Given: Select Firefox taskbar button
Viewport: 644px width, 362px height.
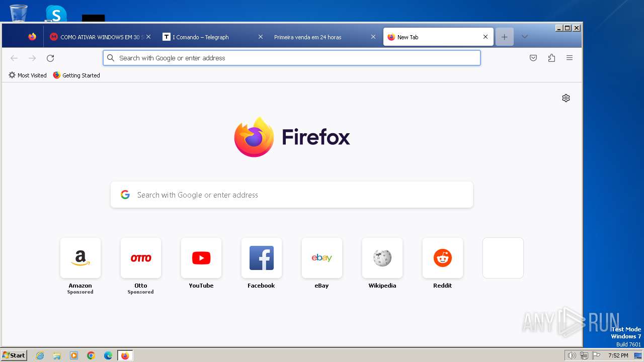Looking at the screenshot, I should (125, 355).
